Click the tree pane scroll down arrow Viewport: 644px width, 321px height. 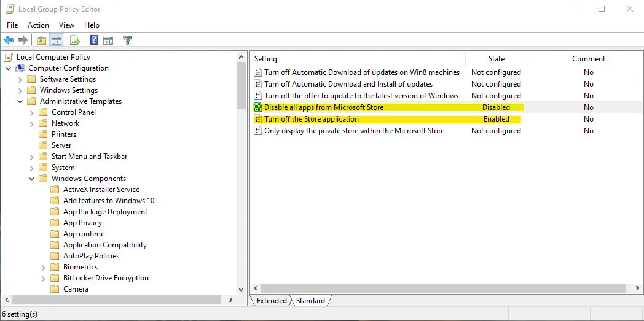click(x=241, y=289)
